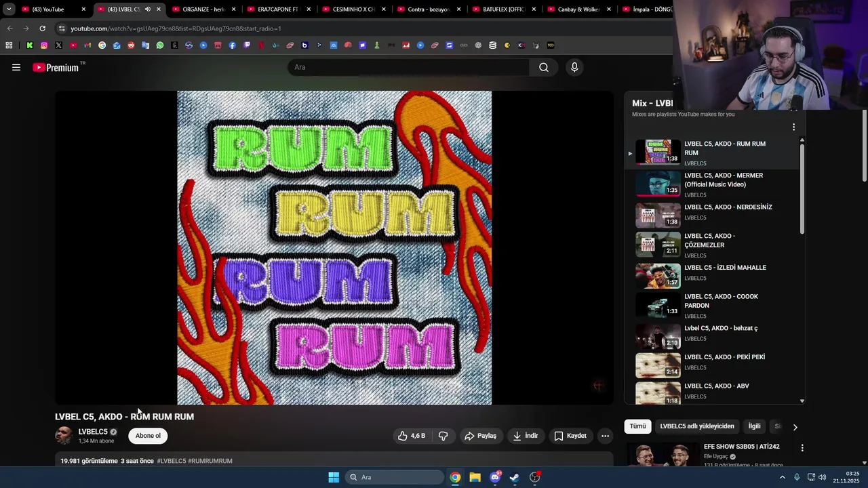The image size is (868, 488).
Task: Open the more actions menu beside Kaydet
Action: coord(605,436)
